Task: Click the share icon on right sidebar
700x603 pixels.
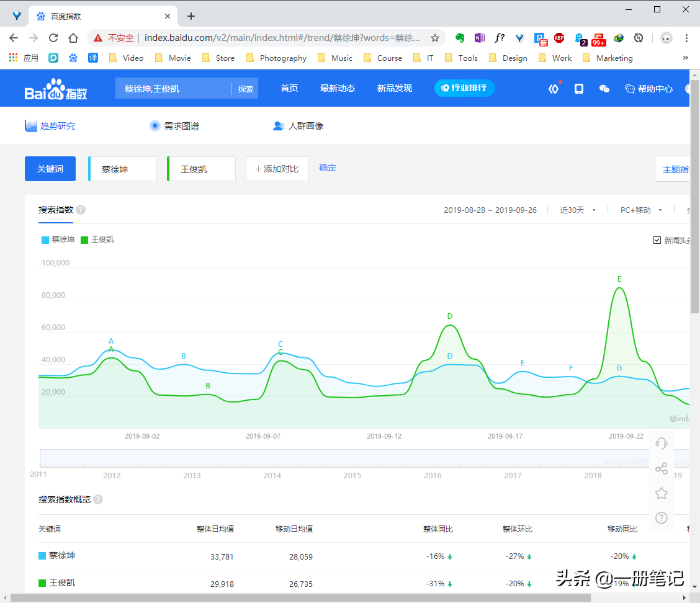Action: 662,468
